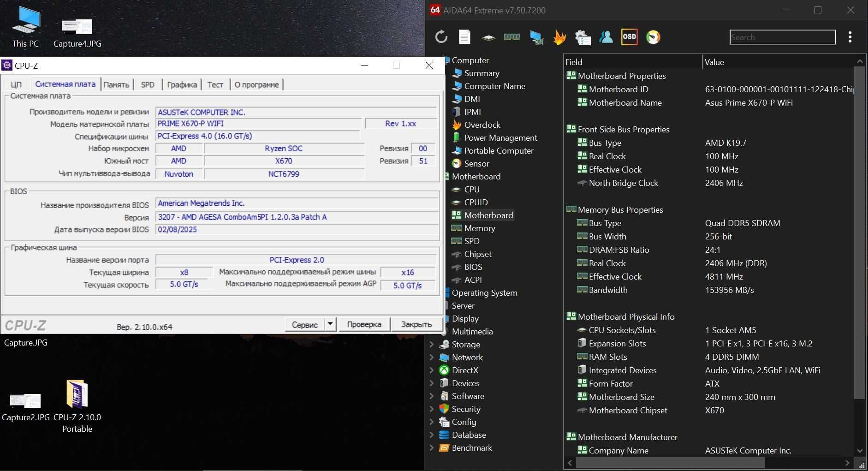Expand the Network tree node
This screenshot has width=868, height=471.
(x=432, y=358)
